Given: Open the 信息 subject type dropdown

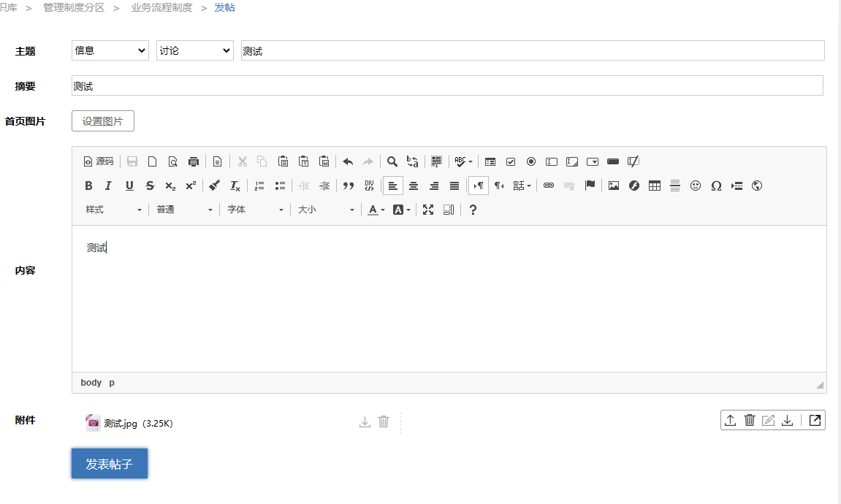Looking at the screenshot, I should click(110, 50).
